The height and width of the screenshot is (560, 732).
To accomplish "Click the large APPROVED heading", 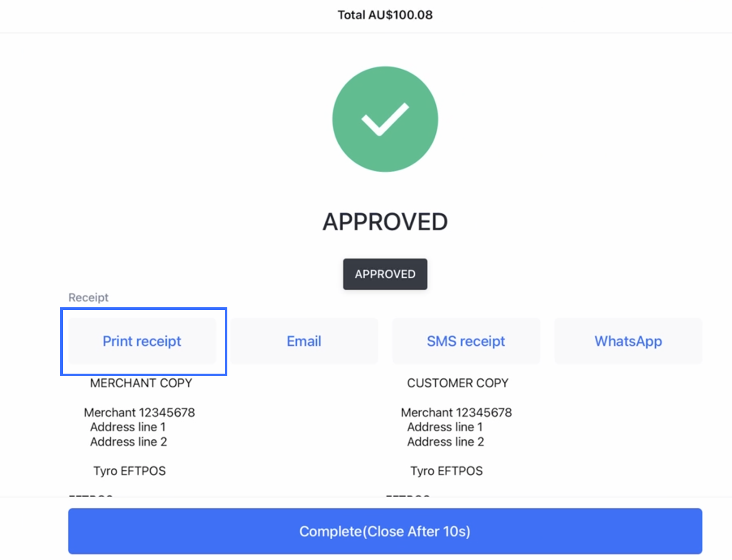I will [x=385, y=222].
